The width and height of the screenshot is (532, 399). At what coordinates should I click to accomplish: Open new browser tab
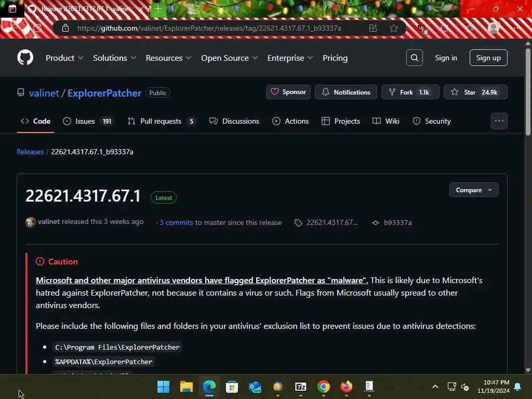tap(158, 9)
